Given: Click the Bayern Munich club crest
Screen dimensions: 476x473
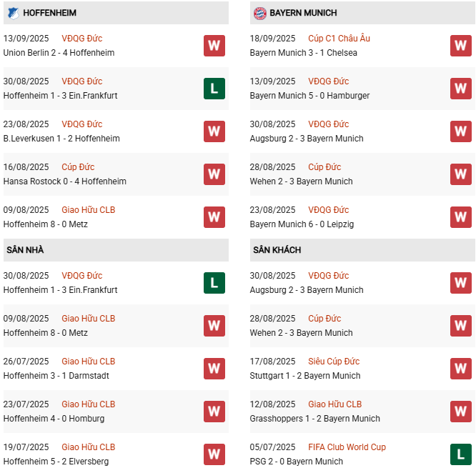Looking at the screenshot, I should (x=259, y=13).
